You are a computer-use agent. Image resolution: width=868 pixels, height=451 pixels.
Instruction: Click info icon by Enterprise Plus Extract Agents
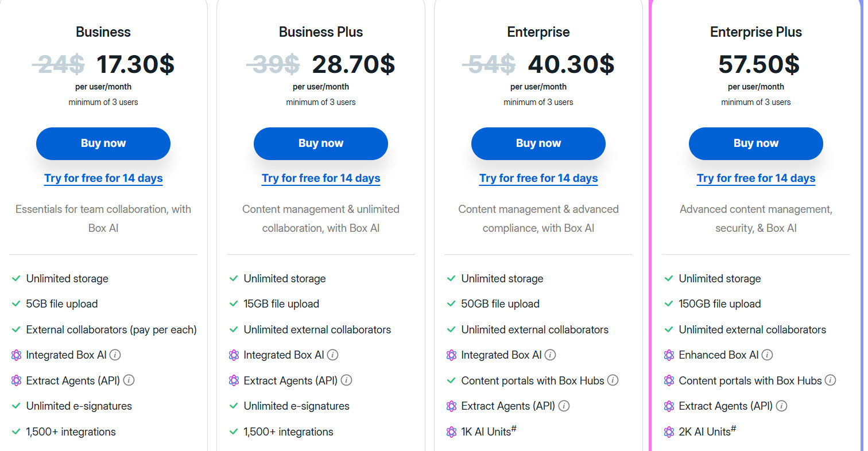781,406
